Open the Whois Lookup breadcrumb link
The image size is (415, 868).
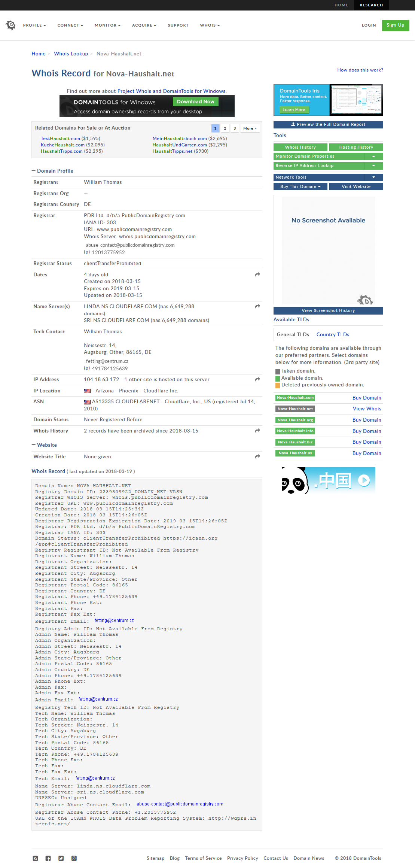pyautogui.click(x=71, y=54)
